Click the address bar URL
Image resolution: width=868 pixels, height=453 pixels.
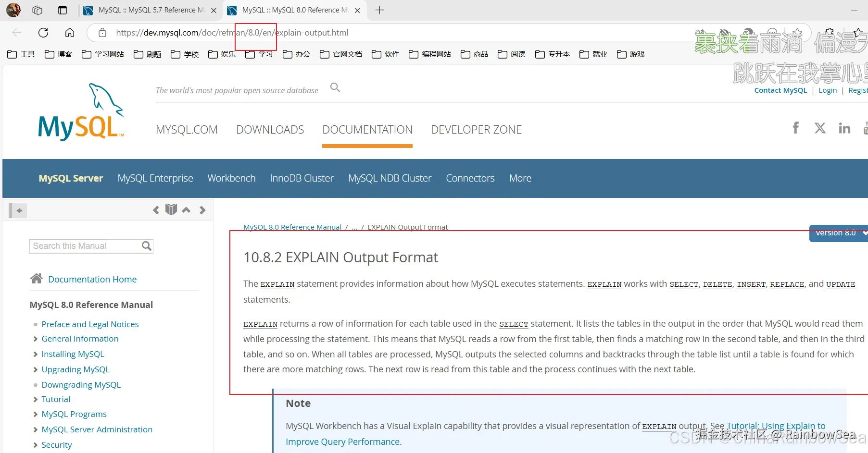tap(232, 33)
